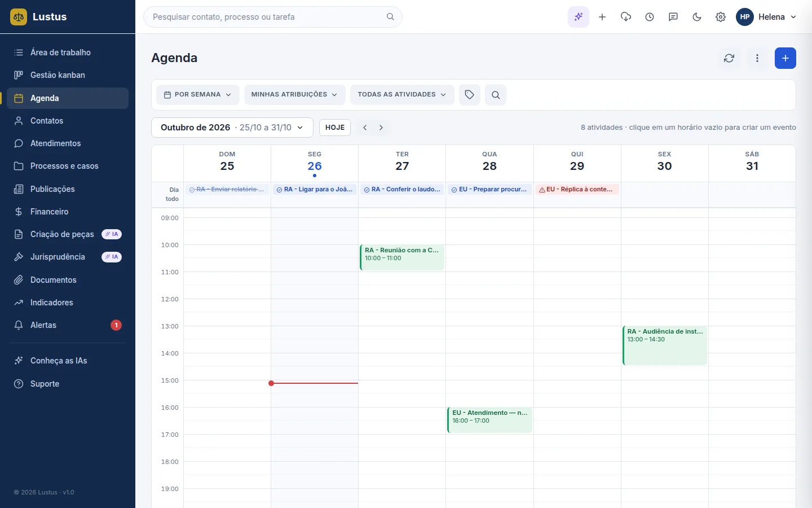Click the Hoje button
The image size is (812, 508).
[x=335, y=128]
